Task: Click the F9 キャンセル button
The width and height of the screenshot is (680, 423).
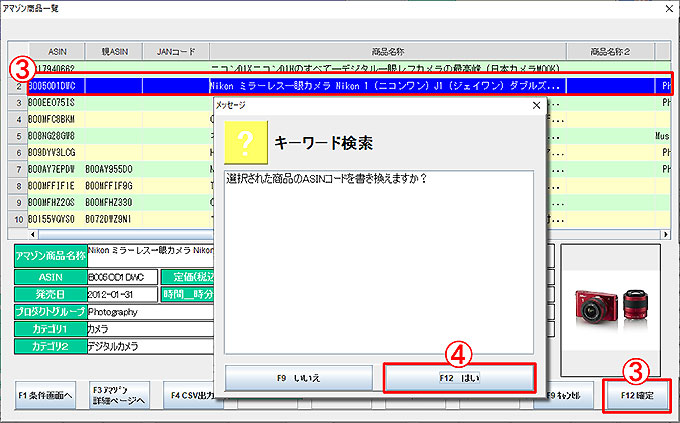Action: click(x=564, y=395)
